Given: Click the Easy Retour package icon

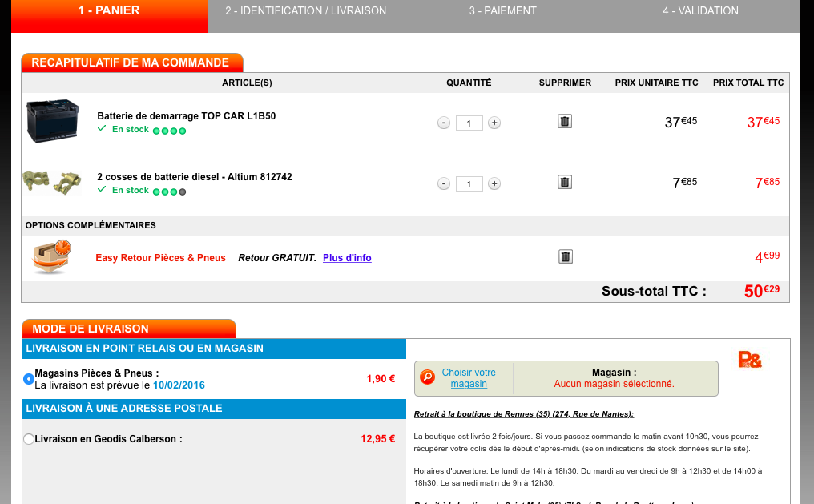Looking at the screenshot, I should click(51, 257).
